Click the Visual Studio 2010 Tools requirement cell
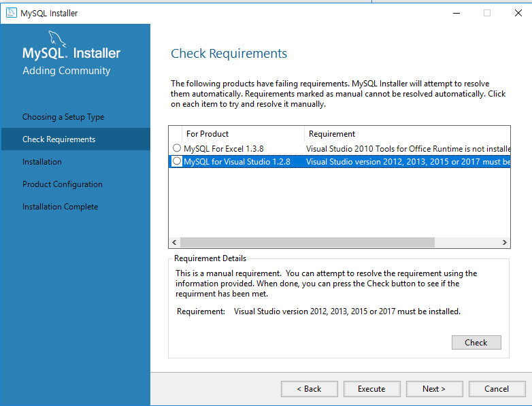Viewport: 532px width, 406px height. click(408, 149)
